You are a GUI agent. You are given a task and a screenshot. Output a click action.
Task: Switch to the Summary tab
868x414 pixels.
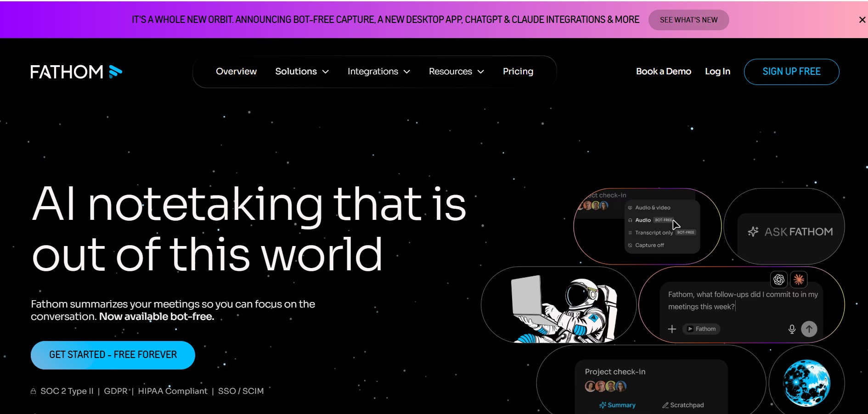coord(617,405)
